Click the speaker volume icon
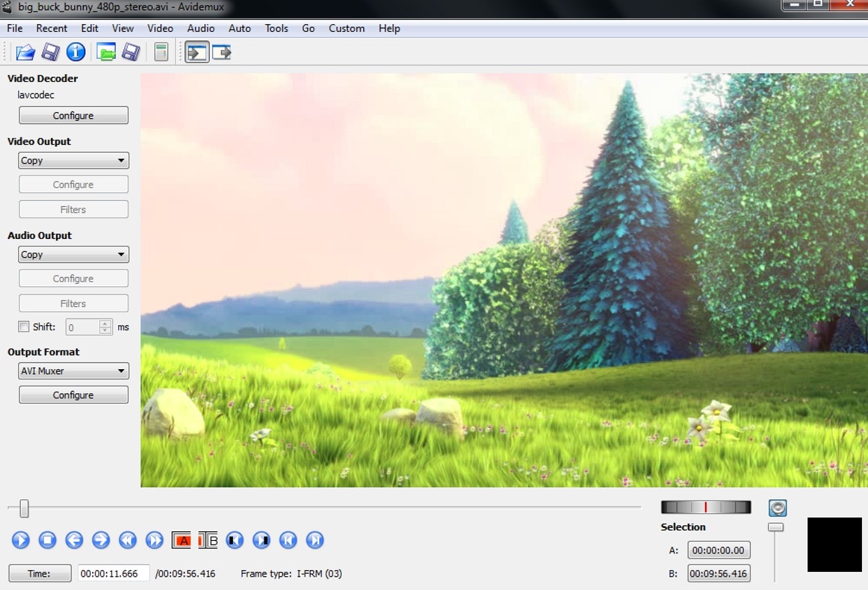Image resolution: width=868 pixels, height=590 pixels. point(777,509)
